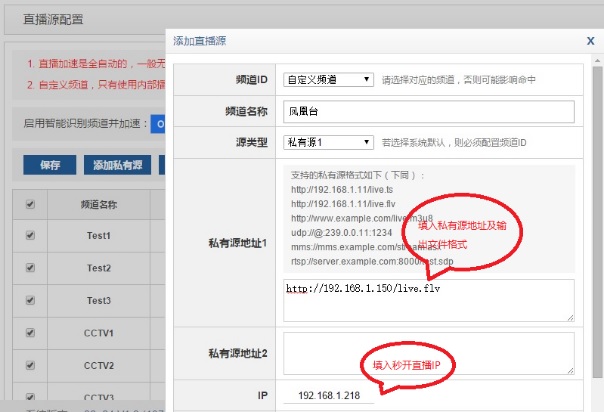Open the 源类型 dropdown showing 私有源1

point(328,142)
